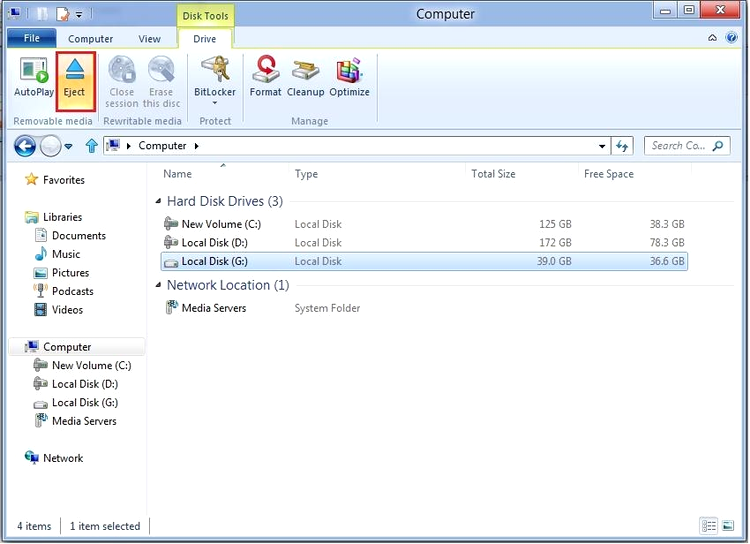This screenshot has width=750, height=544.
Task: Open the Music library
Action: [57, 254]
